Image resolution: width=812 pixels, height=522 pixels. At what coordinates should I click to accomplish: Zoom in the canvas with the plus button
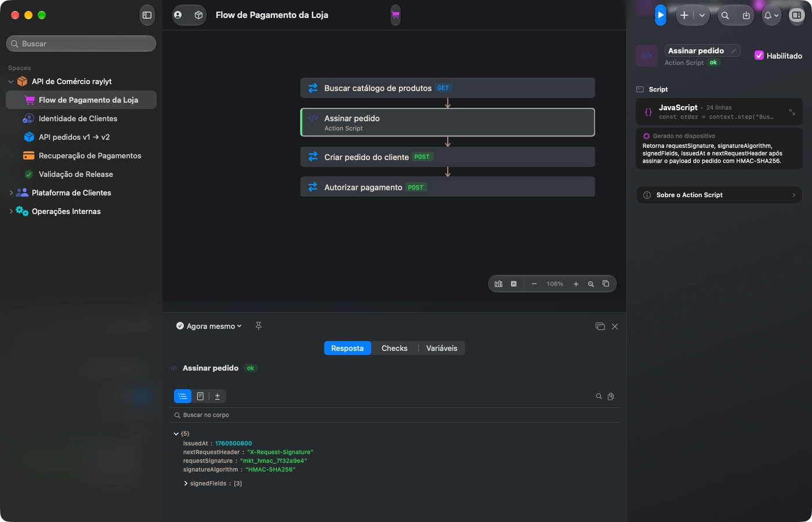point(576,284)
